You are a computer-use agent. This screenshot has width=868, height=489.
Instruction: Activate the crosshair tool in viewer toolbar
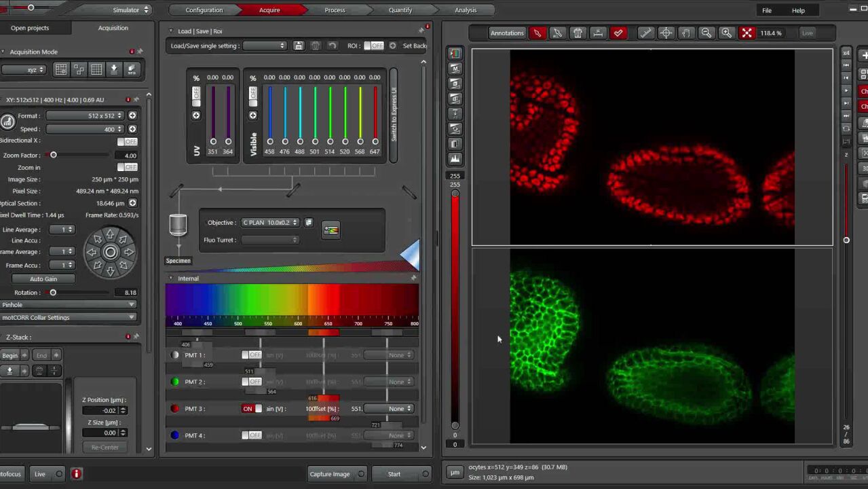point(666,33)
